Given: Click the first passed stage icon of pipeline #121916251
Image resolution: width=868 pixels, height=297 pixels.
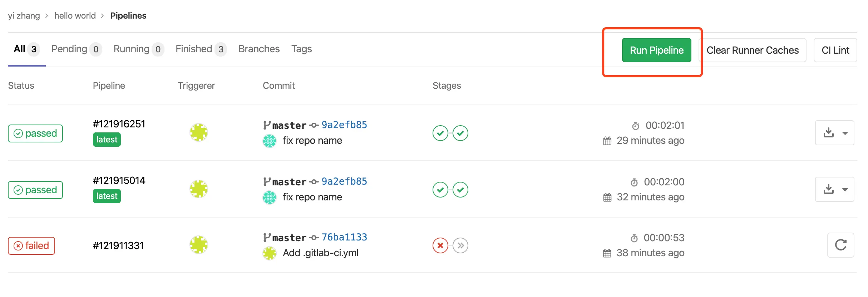Looking at the screenshot, I should pos(440,133).
